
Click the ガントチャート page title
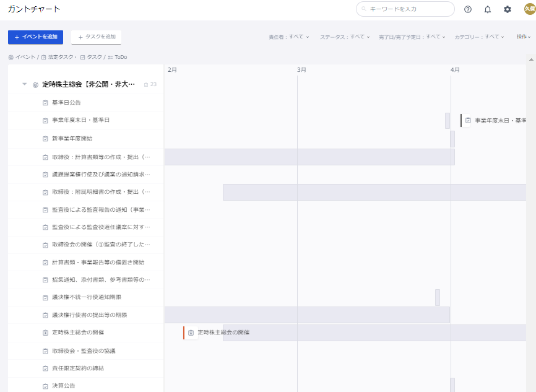tap(34, 9)
